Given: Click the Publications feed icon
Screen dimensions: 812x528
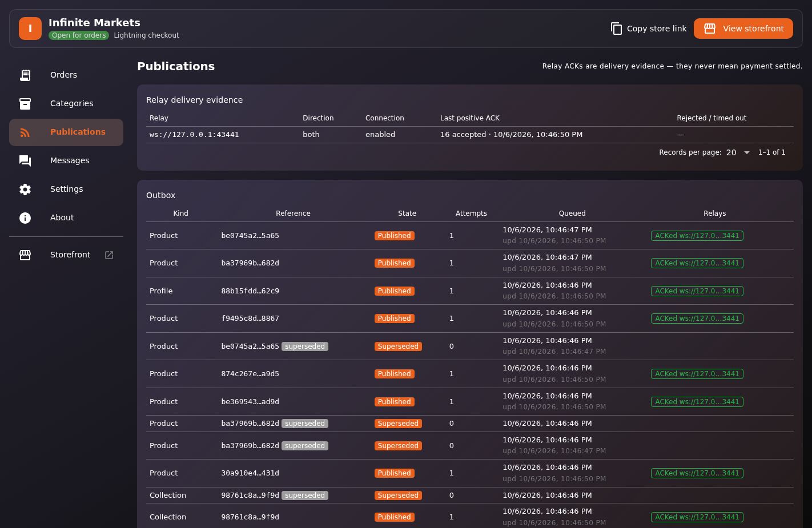Looking at the screenshot, I should tap(25, 132).
